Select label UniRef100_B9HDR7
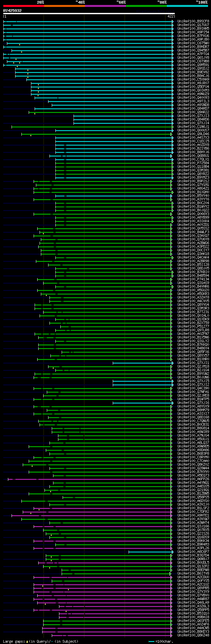The image size is (211, 644). 193,47
